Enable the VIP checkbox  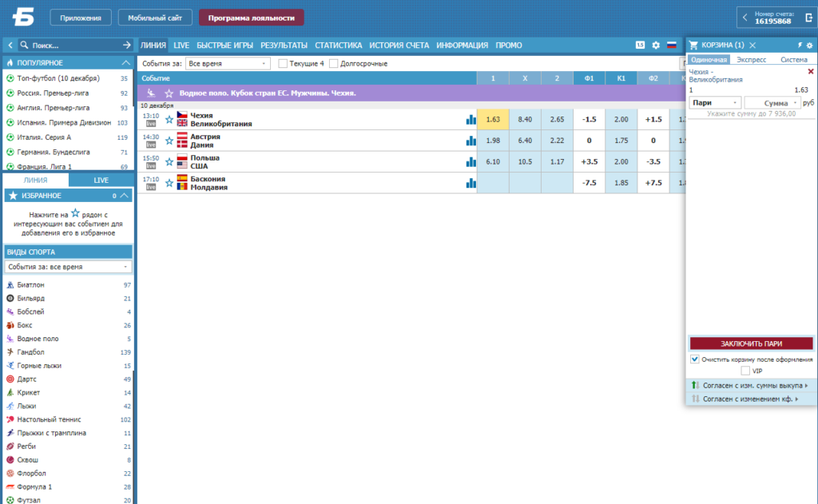coord(745,371)
